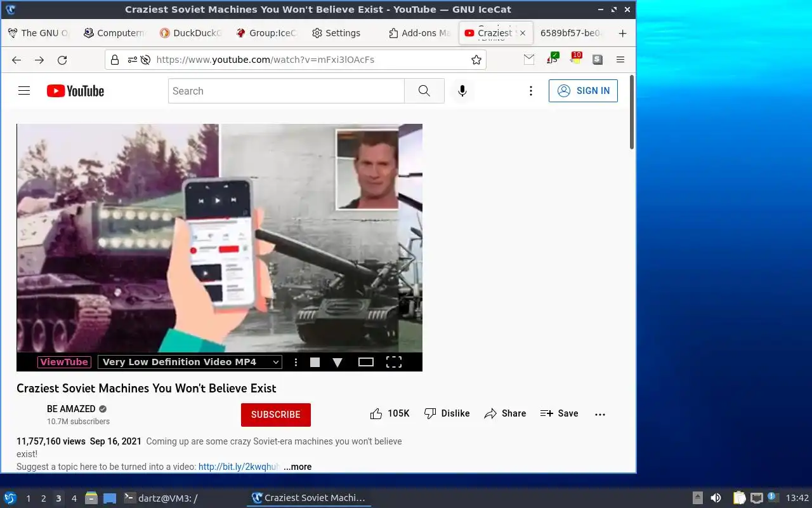Share this video
The height and width of the screenshot is (508, 812).
click(x=506, y=413)
